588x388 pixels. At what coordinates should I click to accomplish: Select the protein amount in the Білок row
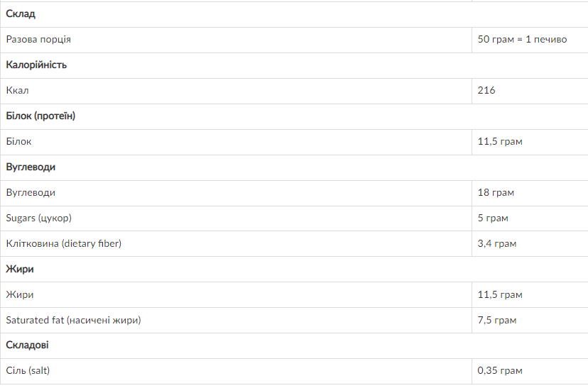click(500, 142)
